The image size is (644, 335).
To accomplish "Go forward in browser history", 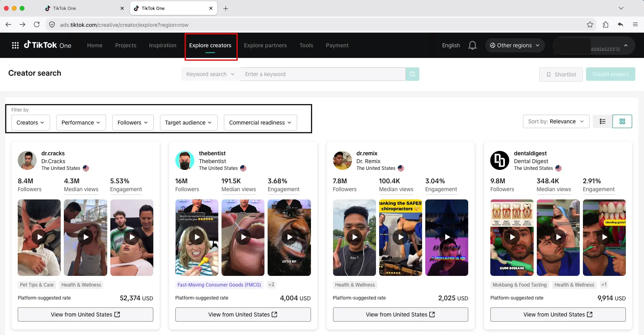I will (x=22, y=24).
